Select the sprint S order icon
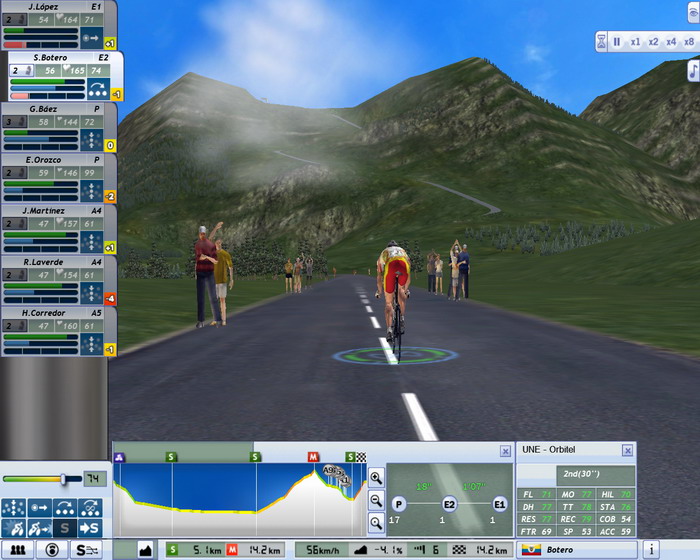Image resolution: width=700 pixels, height=560 pixels. (x=65, y=528)
